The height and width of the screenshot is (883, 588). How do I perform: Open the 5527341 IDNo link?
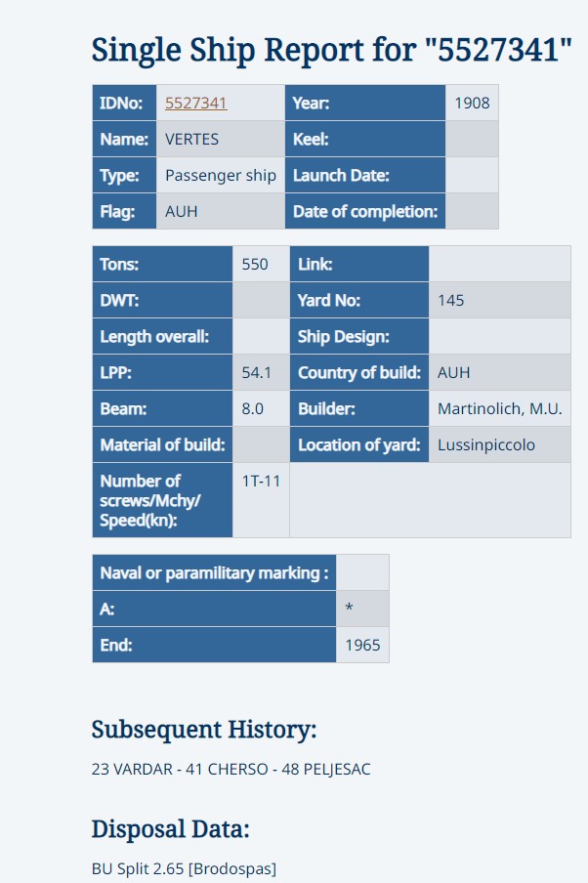click(196, 104)
